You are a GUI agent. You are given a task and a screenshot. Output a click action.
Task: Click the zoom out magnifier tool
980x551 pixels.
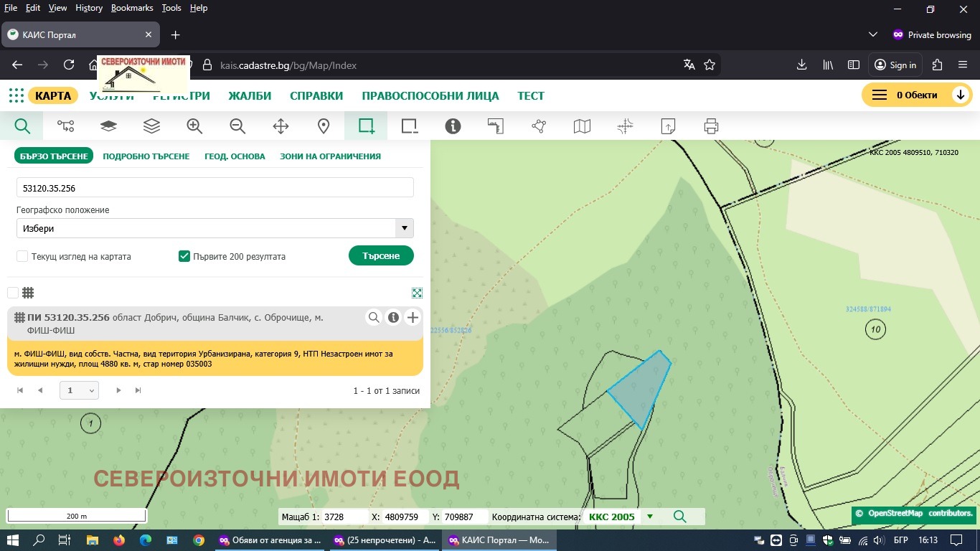[237, 126]
